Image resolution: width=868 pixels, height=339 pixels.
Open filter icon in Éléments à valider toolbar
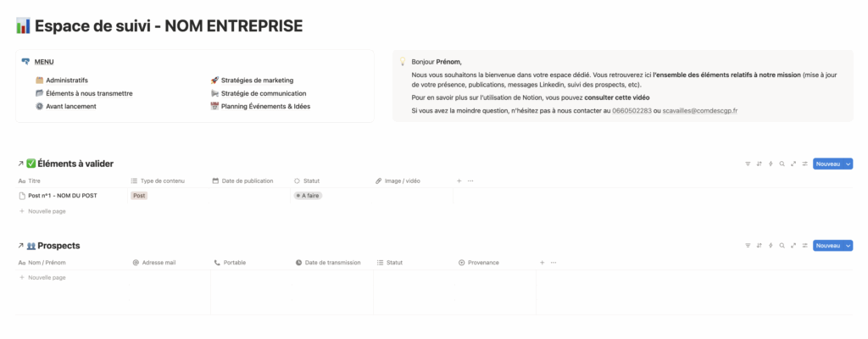click(748, 164)
